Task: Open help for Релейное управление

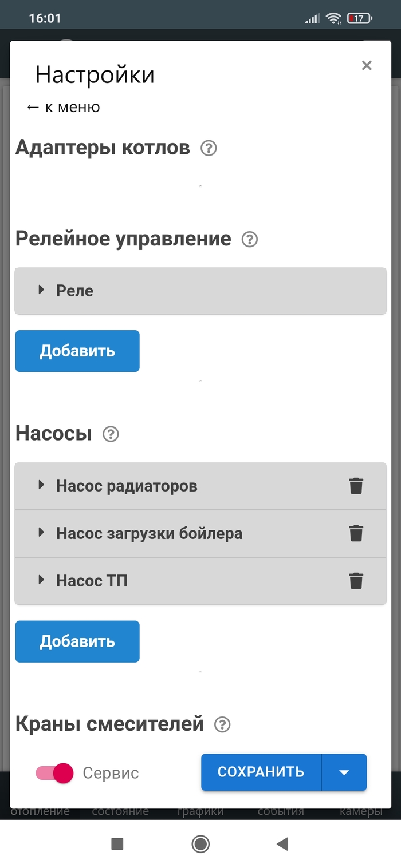Action: (x=250, y=239)
